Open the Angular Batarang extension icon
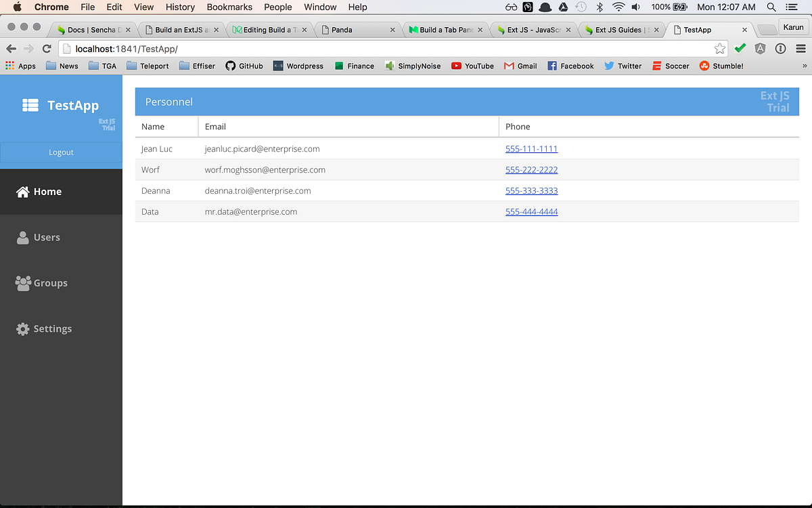The height and width of the screenshot is (508, 812). pos(760,49)
